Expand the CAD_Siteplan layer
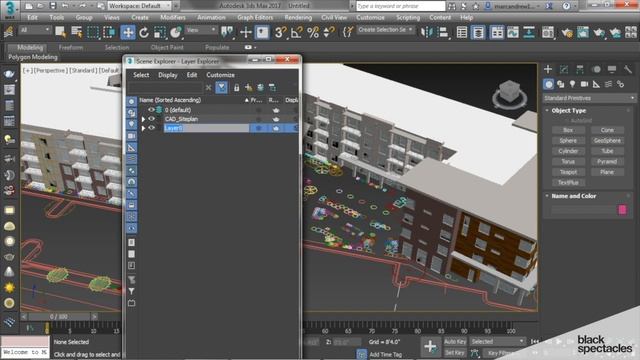640x360 pixels. click(143, 119)
